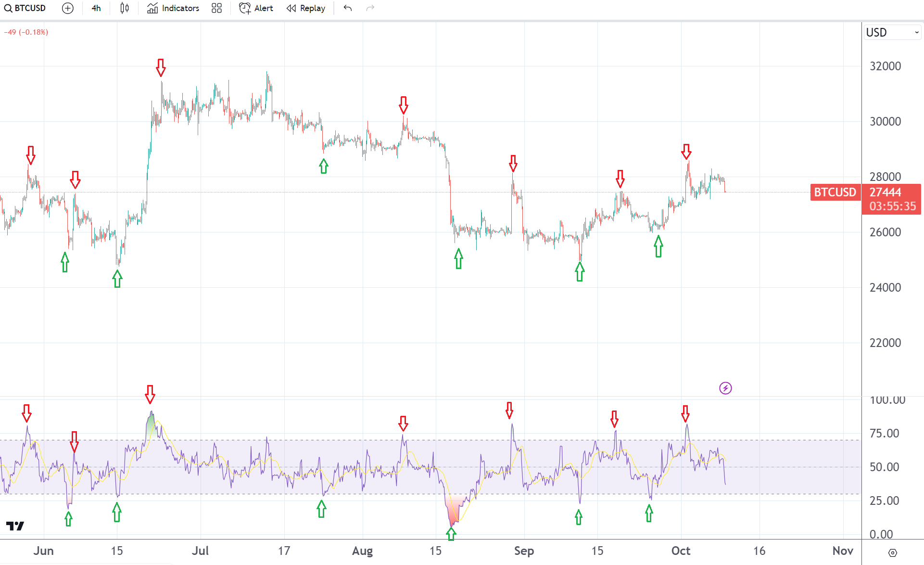Add a symbol with the plus icon

click(68, 8)
